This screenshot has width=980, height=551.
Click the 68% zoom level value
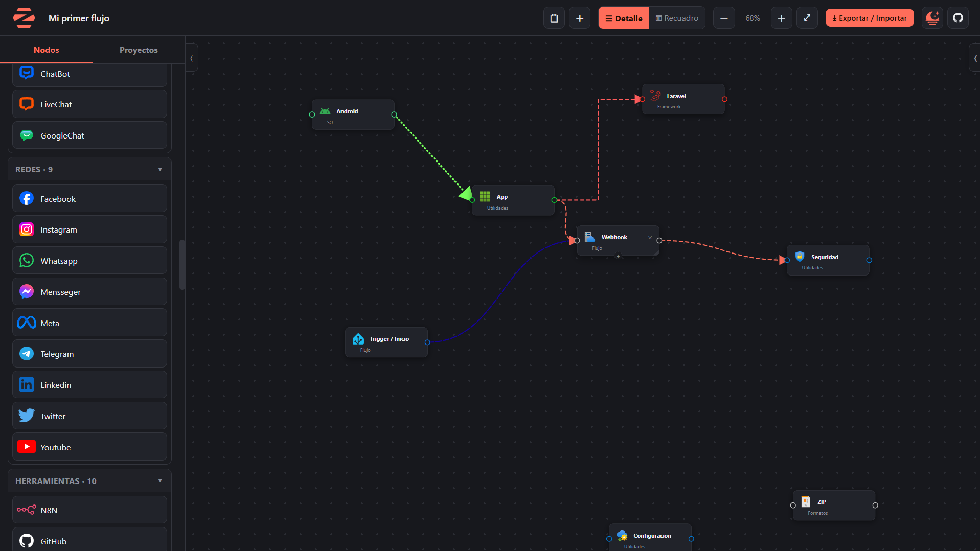tap(753, 18)
